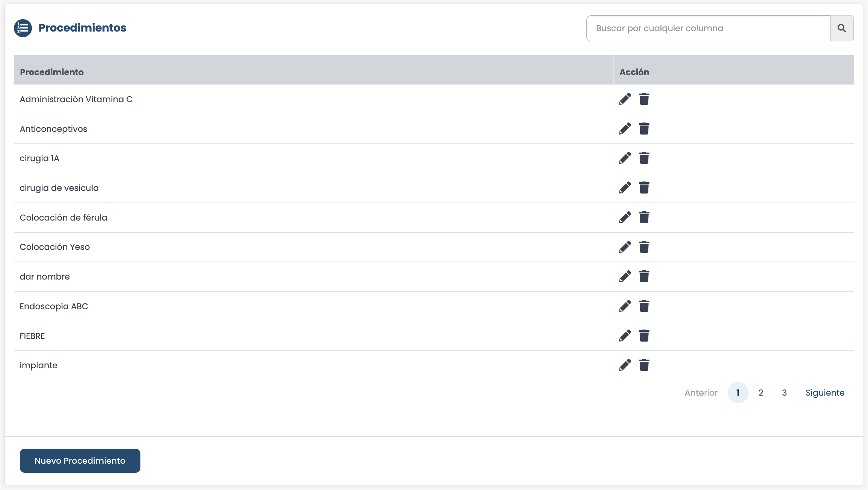This screenshot has height=490, width=868.
Task: Go to Siguiente page
Action: click(825, 393)
